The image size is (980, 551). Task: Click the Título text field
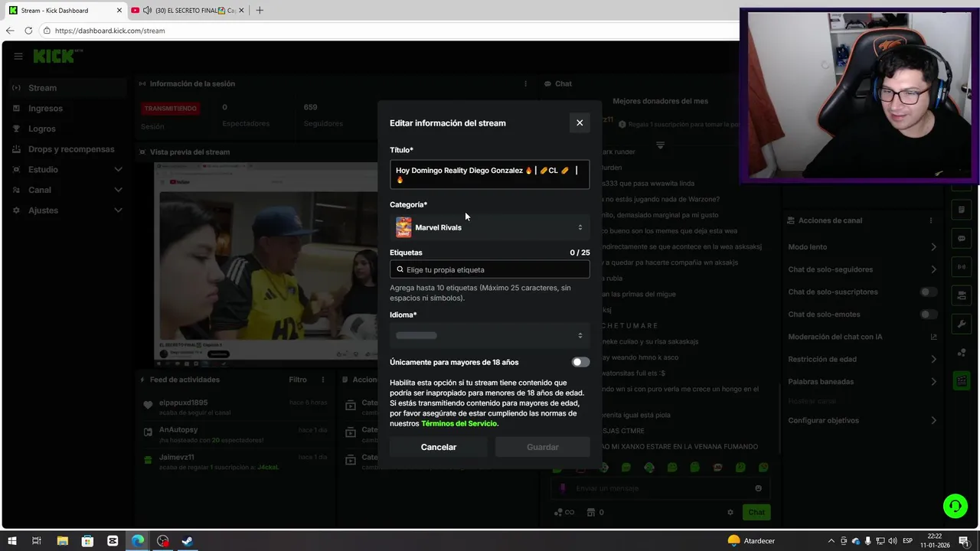click(x=489, y=174)
